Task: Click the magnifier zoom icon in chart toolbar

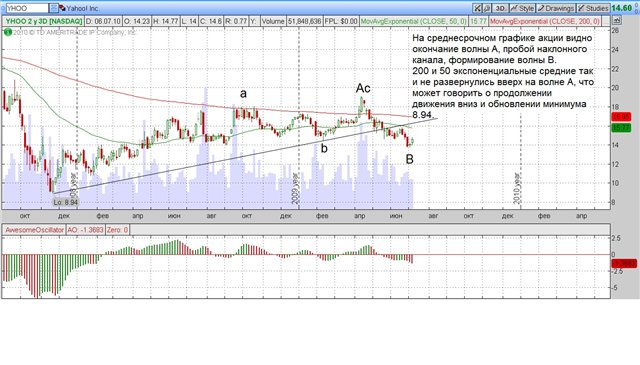Action: (487, 8)
